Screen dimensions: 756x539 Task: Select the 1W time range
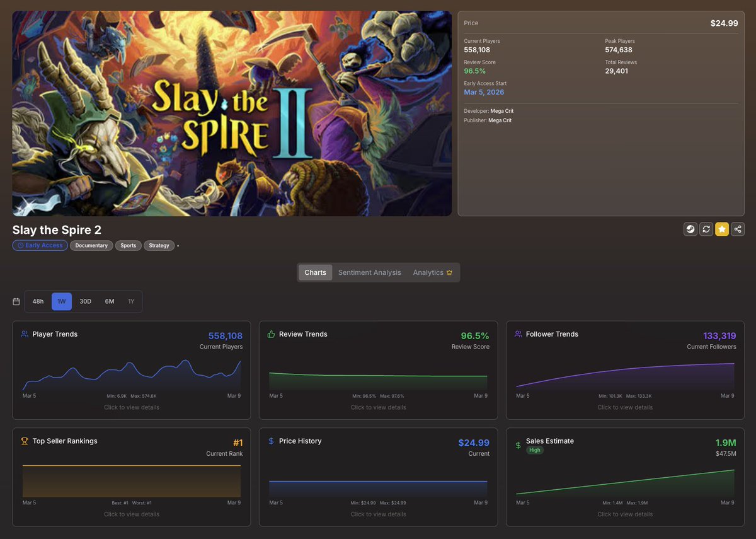coord(62,301)
